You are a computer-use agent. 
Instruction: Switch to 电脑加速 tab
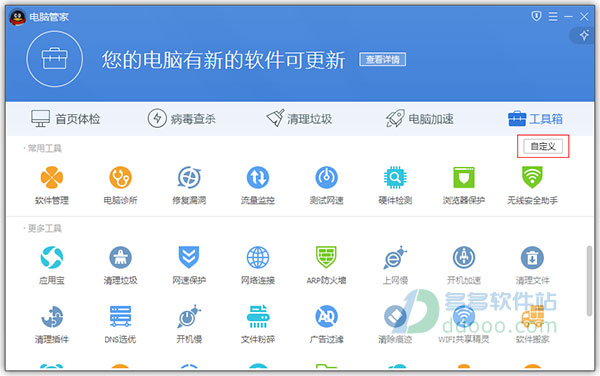(419, 119)
